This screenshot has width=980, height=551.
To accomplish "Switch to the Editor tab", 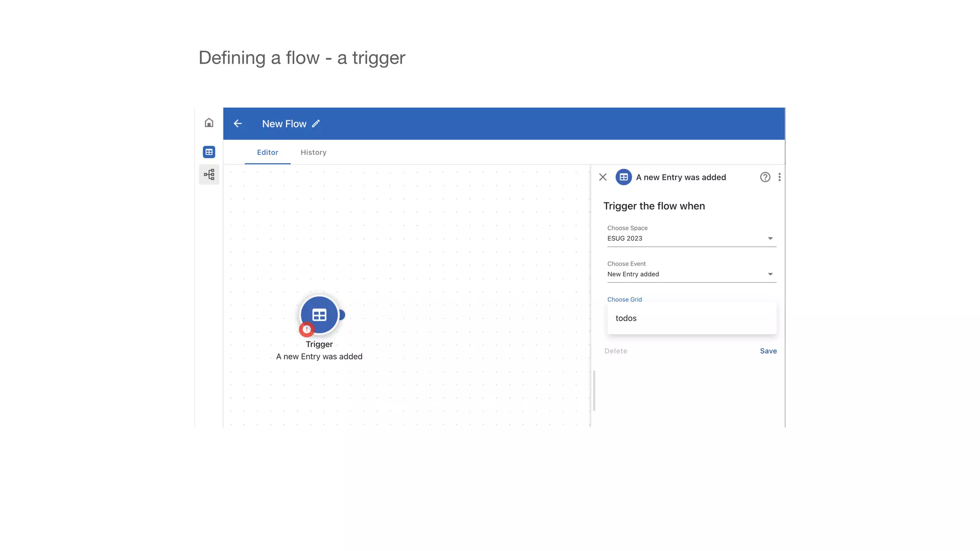I will (x=267, y=153).
